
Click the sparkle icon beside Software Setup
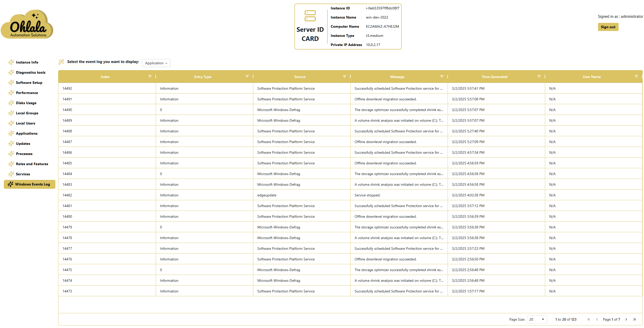tap(11, 83)
